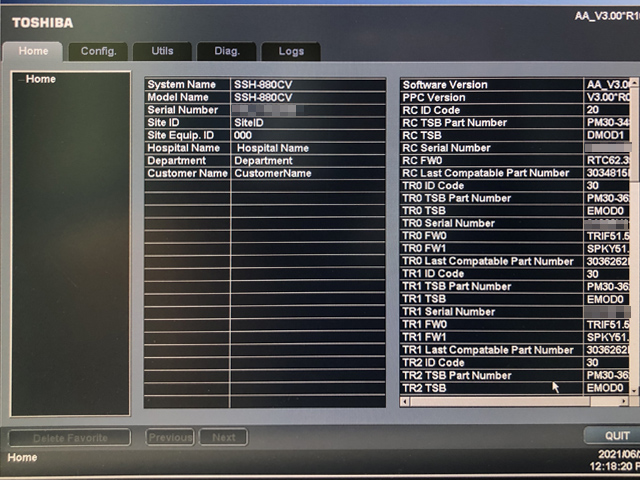Select the Hospital Name label cell
The image size is (640, 480).
tap(187, 148)
